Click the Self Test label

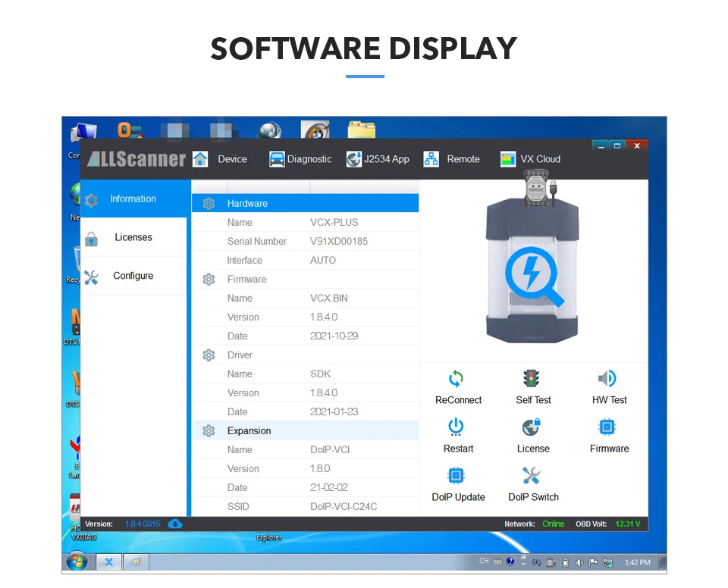tap(533, 400)
